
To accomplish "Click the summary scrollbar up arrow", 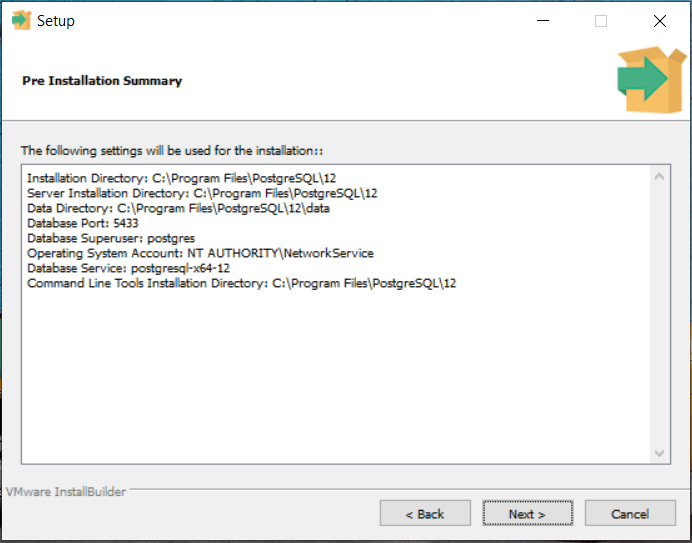I will [x=660, y=178].
